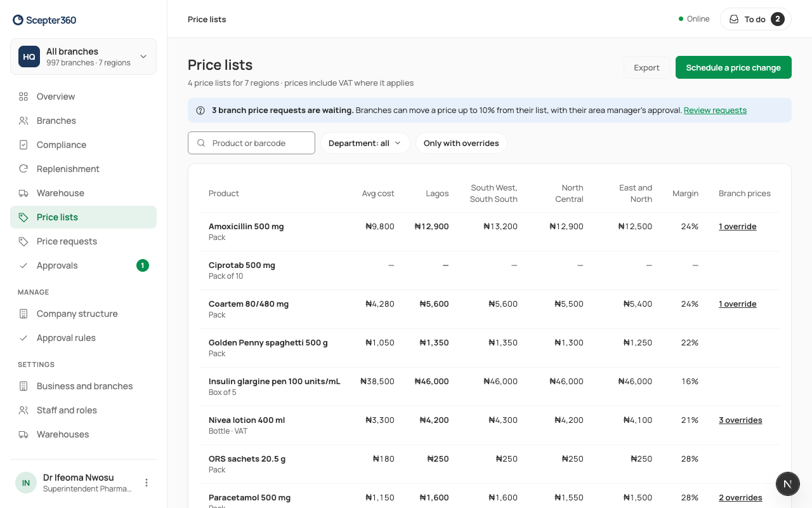Click the To do inbox icon

(734, 19)
